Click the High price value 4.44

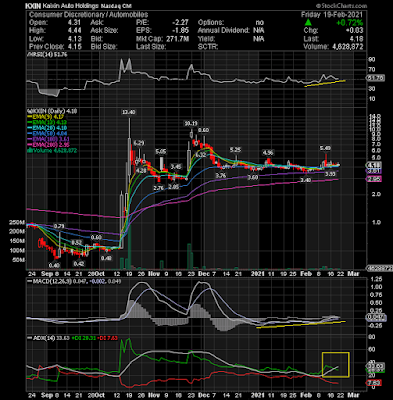coord(74,31)
